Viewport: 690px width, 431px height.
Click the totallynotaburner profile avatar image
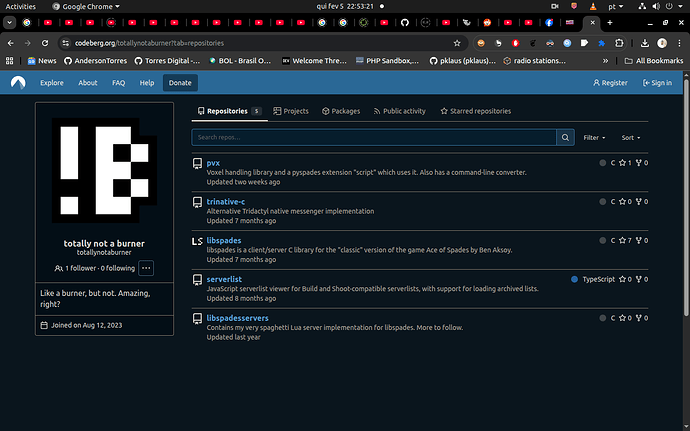pos(104,170)
